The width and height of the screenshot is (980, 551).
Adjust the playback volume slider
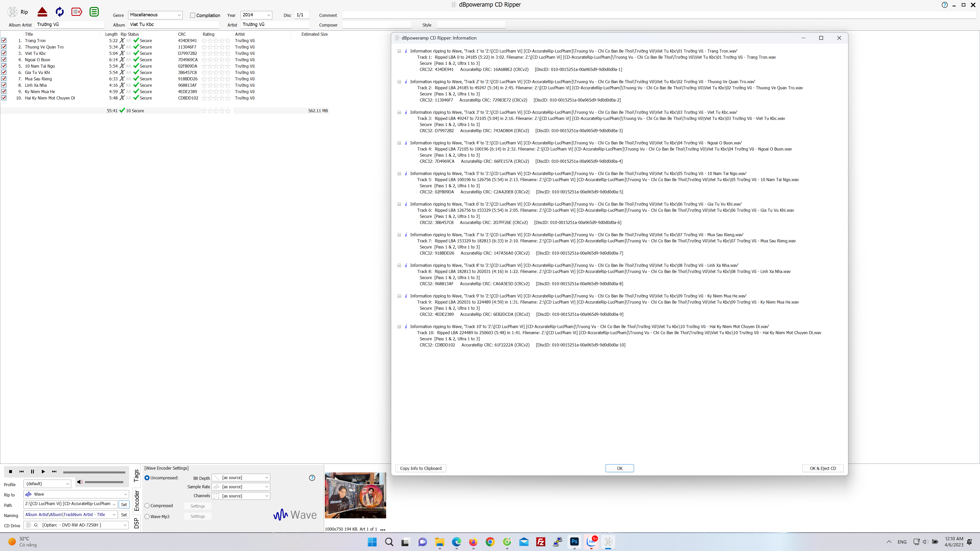click(x=104, y=482)
